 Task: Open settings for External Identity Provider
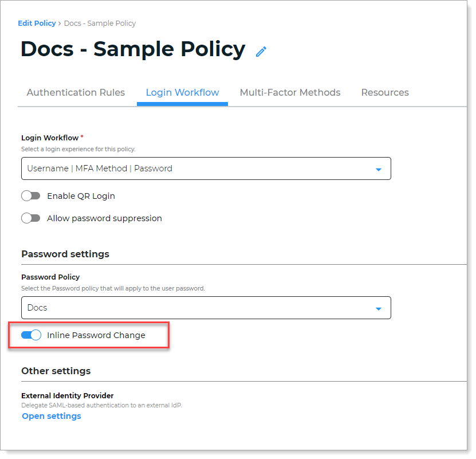(x=52, y=417)
